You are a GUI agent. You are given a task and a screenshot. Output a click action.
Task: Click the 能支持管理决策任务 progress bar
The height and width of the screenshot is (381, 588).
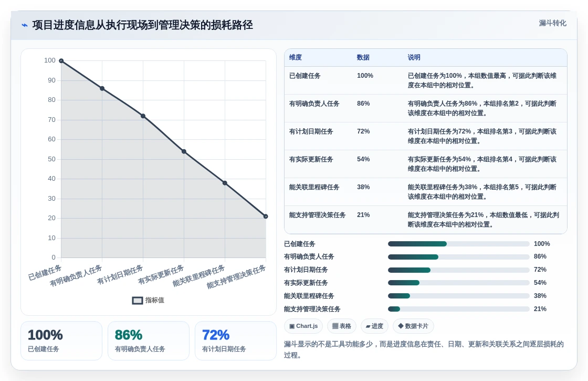point(459,309)
